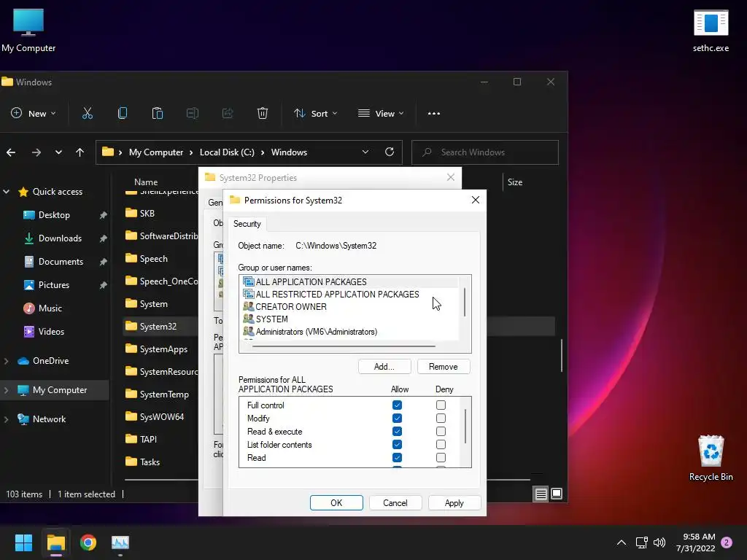
Task: Click Local Disk (C:) in the breadcrumb
Action: (x=227, y=152)
